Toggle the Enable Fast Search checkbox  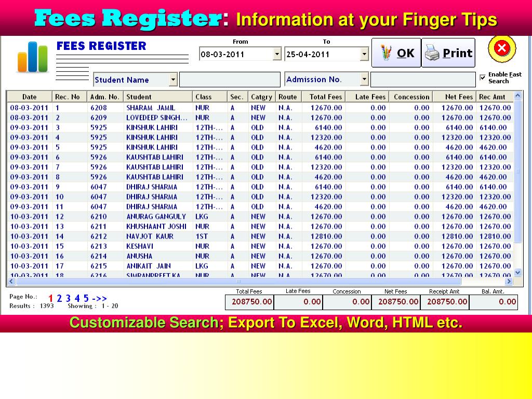click(x=483, y=77)
